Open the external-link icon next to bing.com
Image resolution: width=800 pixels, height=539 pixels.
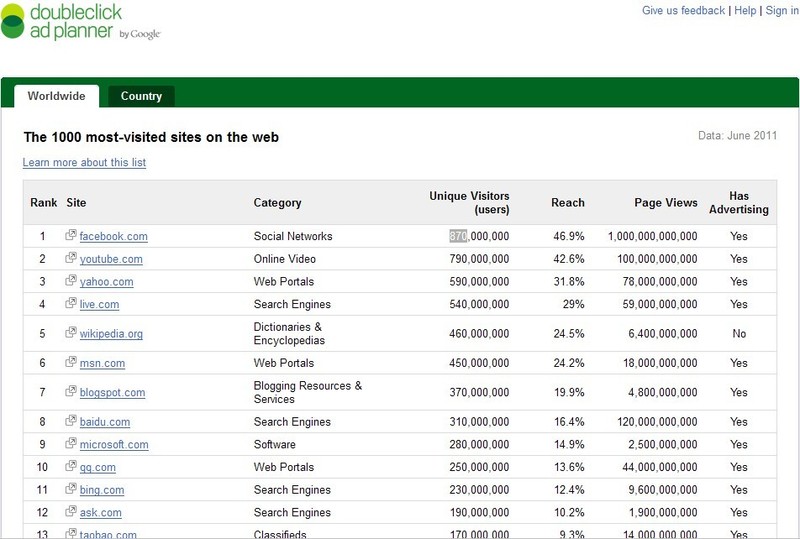point(71,490)
